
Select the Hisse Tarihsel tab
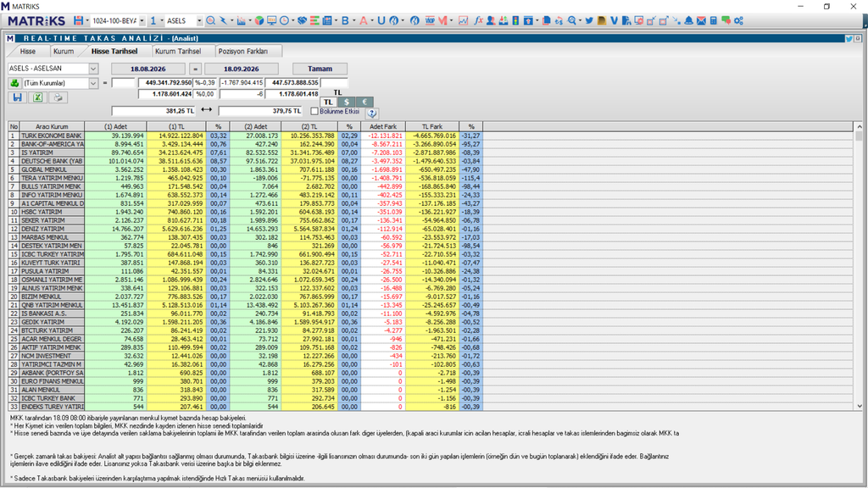[114, 51]
